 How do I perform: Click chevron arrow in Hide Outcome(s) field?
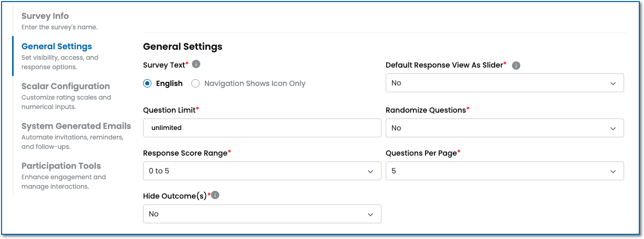(x=370, y=214)
